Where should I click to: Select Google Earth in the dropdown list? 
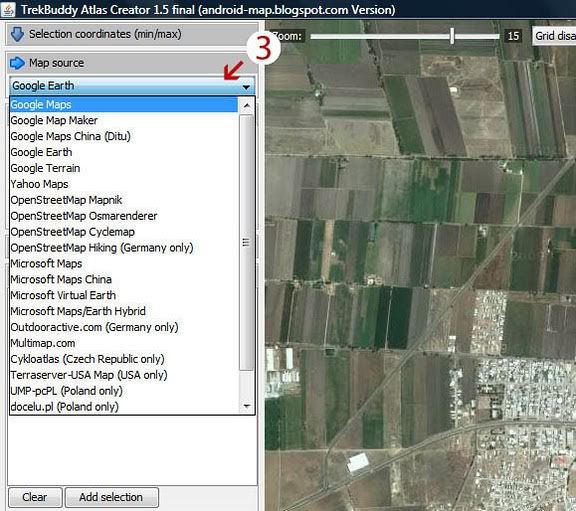pos(124,152)
